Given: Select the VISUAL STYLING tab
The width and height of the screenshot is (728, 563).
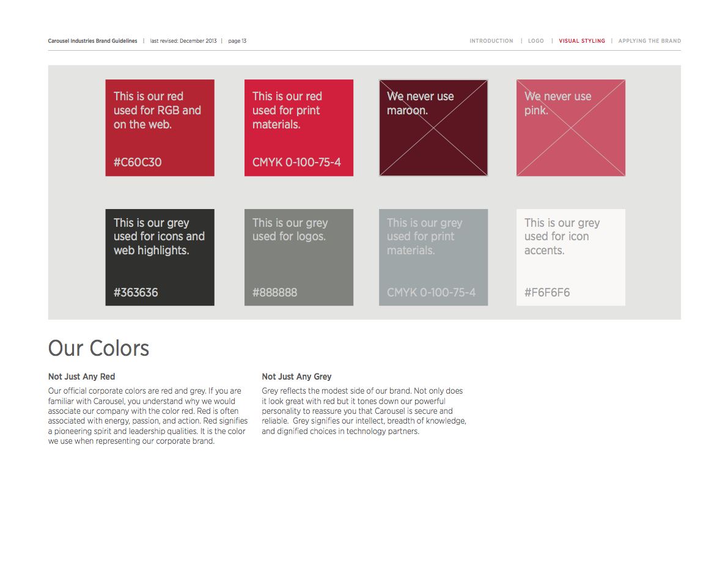Looking at the screenshot, I should click(x=582, y=41).
